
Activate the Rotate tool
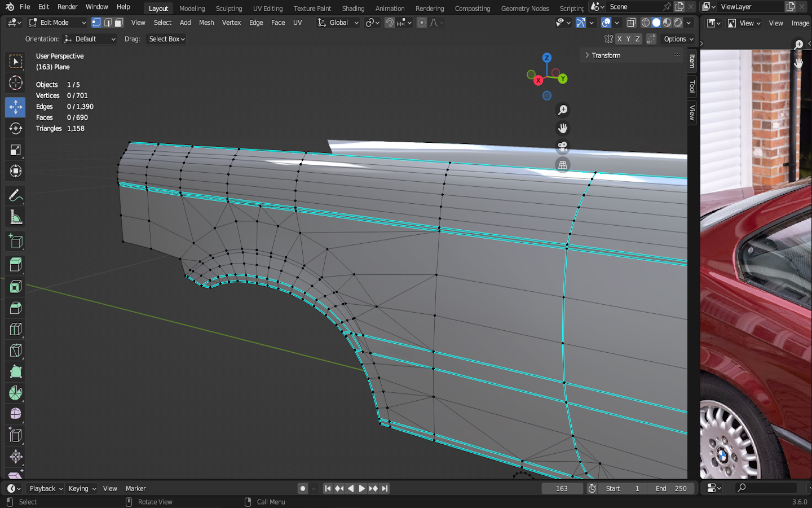15,129
